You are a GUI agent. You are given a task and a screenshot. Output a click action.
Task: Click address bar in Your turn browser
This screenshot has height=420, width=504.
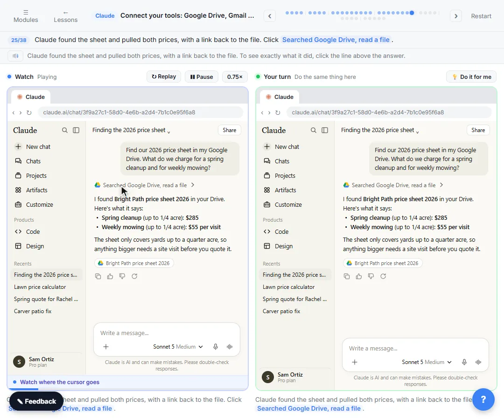389,112
